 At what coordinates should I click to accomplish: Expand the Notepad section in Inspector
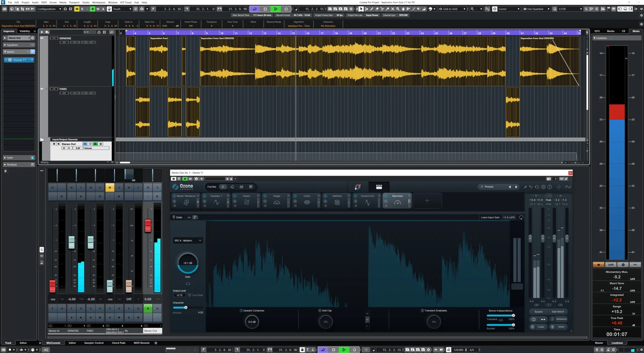coord(19,165)
